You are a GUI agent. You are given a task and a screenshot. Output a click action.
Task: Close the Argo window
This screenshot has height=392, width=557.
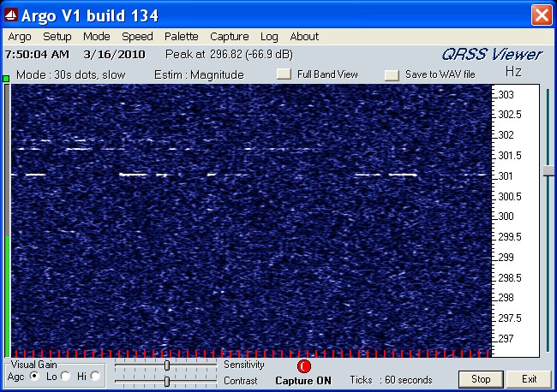[x=542, y=15]
